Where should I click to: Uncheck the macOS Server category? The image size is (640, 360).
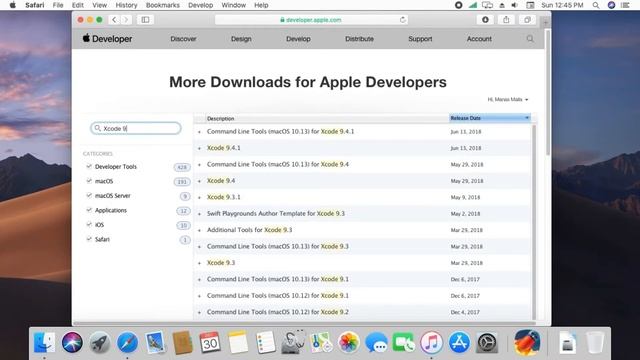point(89,195)
